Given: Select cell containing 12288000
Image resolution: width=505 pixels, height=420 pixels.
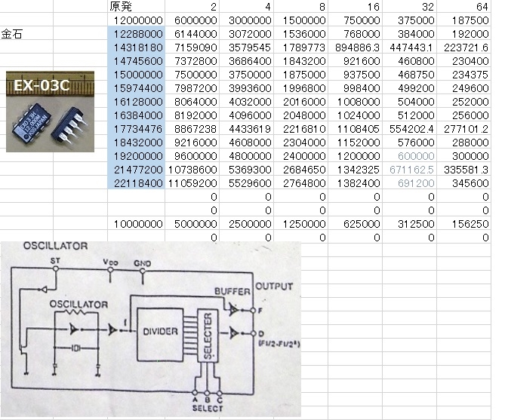Looking at the screenshot, I should coord(136,34).
